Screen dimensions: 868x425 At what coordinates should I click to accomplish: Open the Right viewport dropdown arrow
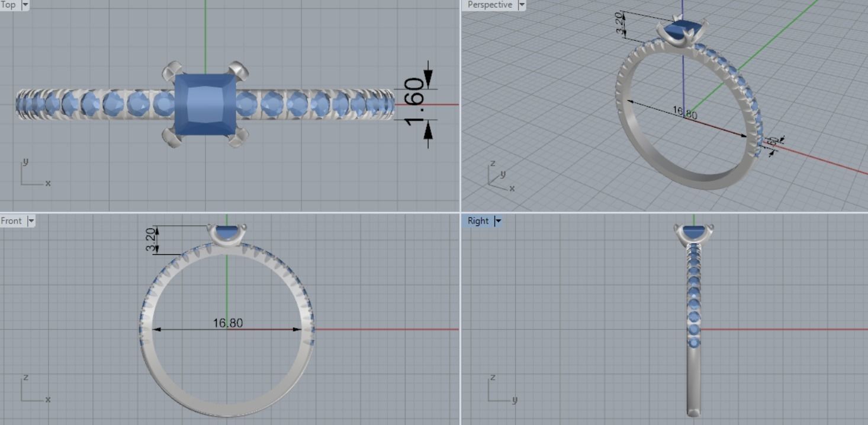point(498,221)
